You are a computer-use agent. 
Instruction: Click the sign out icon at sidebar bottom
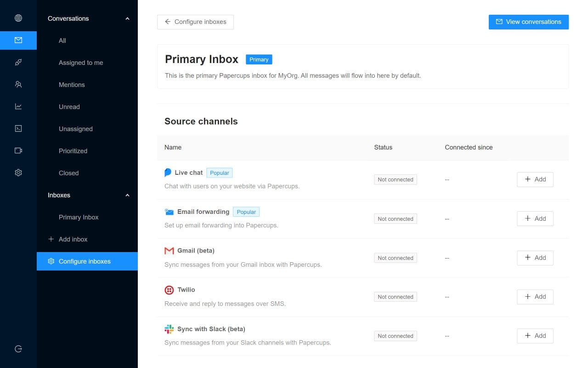click(x=18, y=349)
